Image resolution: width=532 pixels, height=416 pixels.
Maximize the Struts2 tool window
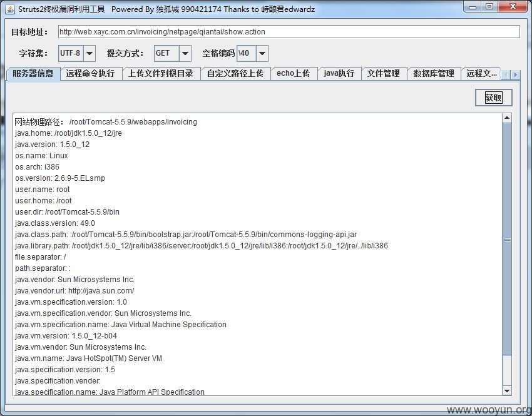point(489,6)
